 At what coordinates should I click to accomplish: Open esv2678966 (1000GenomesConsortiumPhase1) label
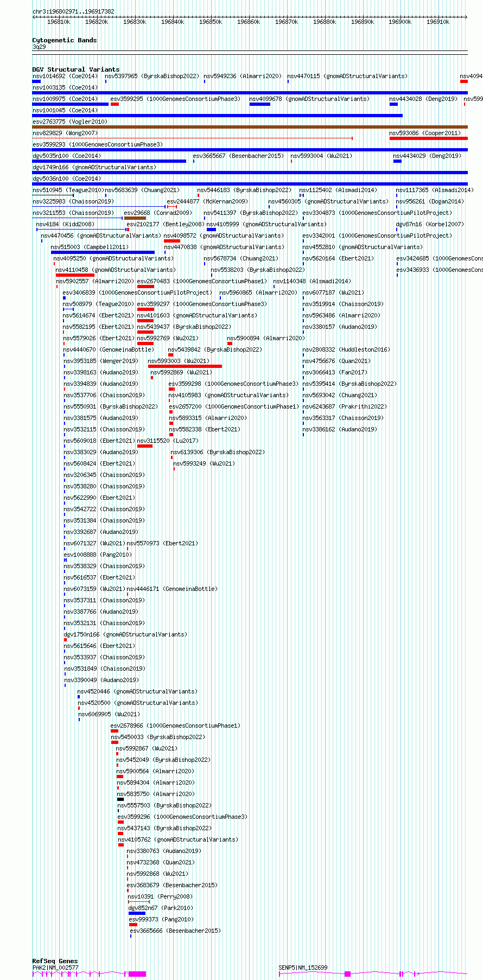pos(175,726)
